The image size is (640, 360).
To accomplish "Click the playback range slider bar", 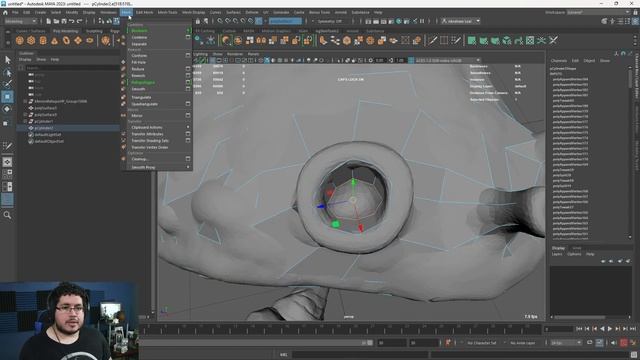I will tap(256, 343).
